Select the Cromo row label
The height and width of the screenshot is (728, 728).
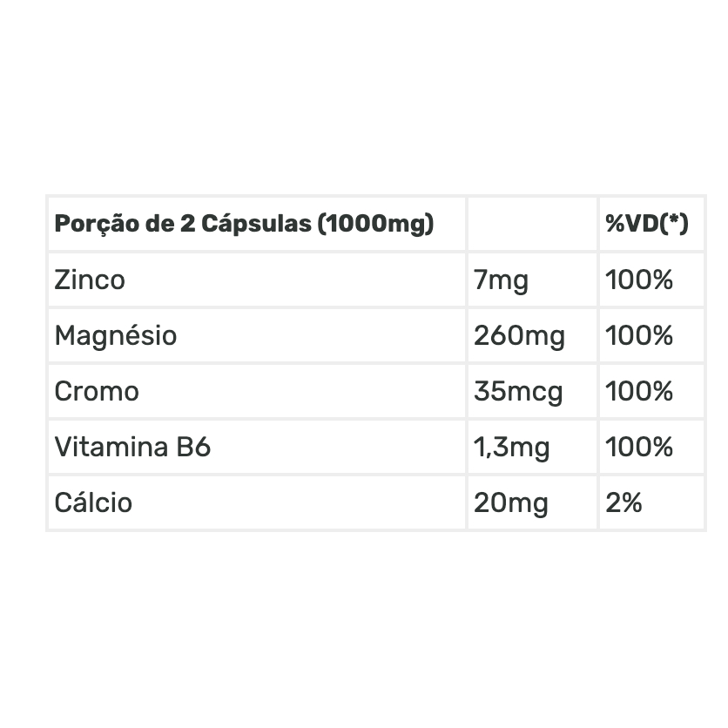click(97, 391)
